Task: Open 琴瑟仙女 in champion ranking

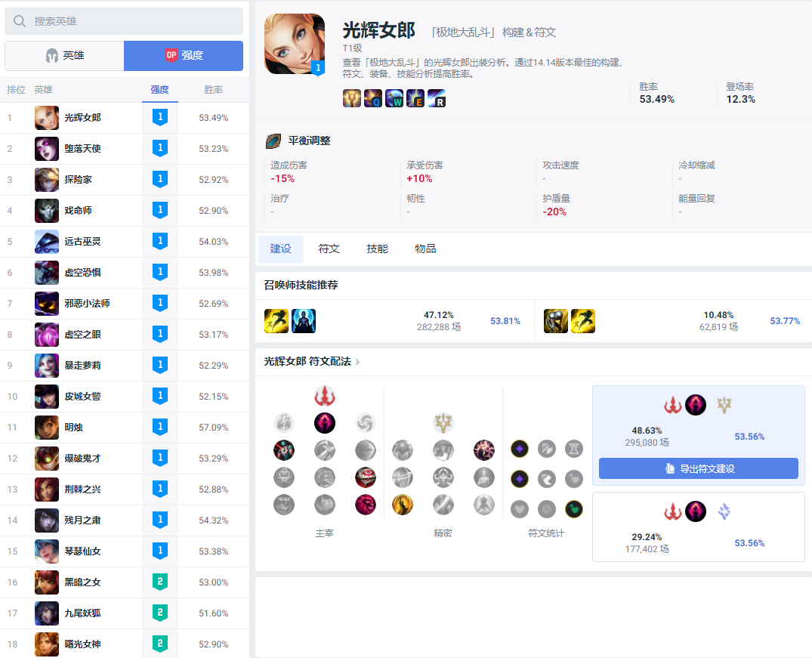Action: (125, 551)
